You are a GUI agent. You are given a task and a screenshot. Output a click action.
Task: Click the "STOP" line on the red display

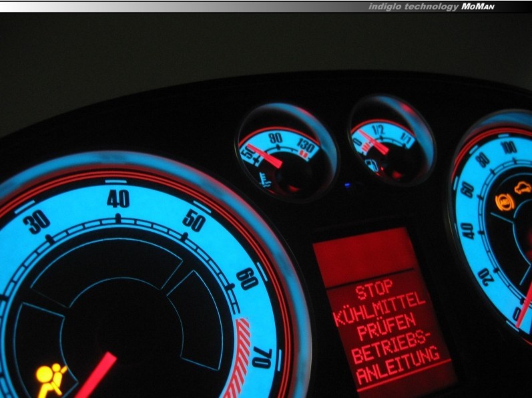coord(374,289)
